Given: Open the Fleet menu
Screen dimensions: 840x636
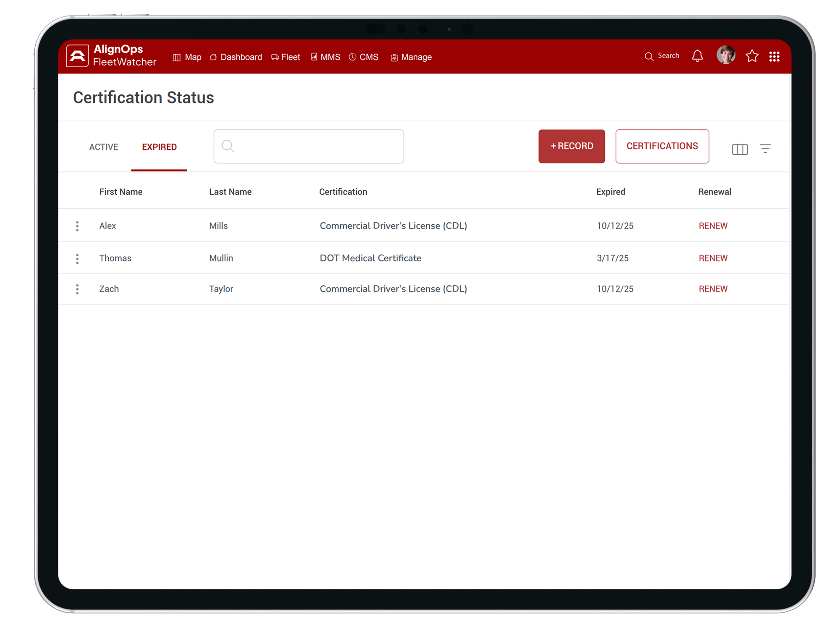Looking at the screenshot, I should point(286,57).
